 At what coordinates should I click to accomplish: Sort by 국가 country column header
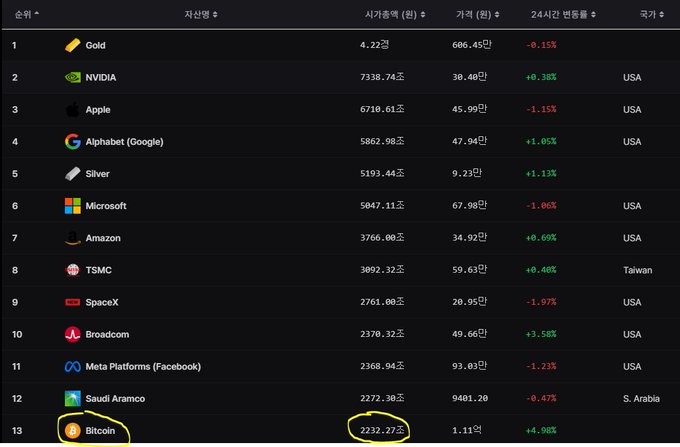[651, 14]
